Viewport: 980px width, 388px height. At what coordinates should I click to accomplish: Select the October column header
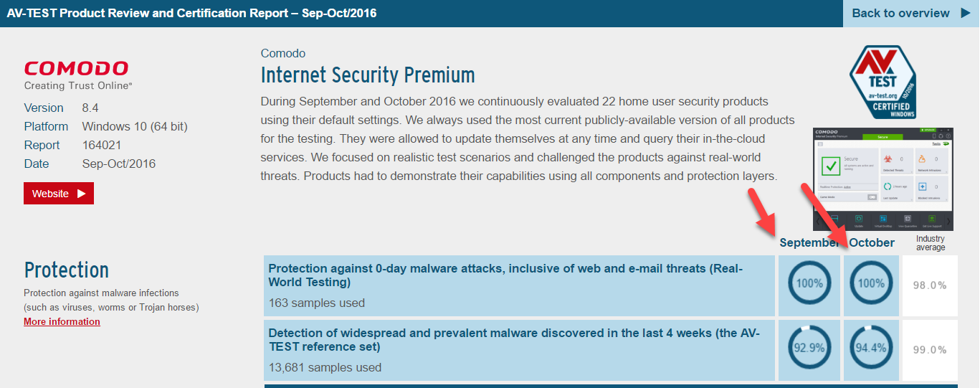[872, 242]
